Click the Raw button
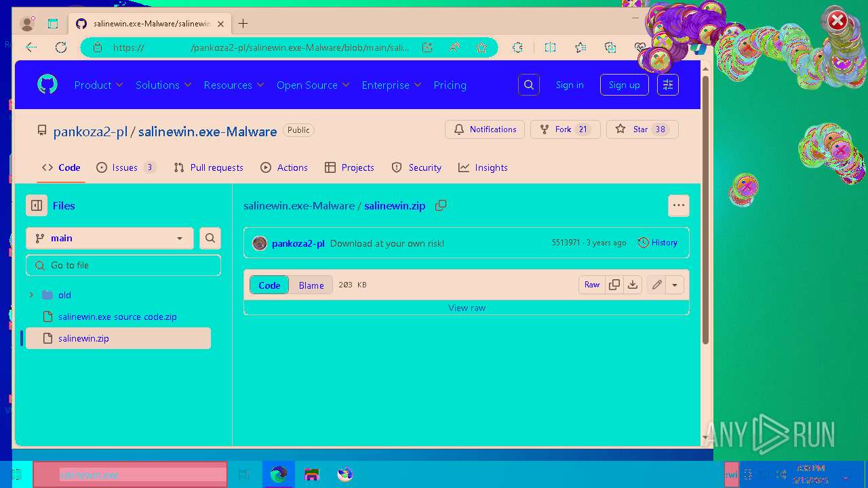This screenshot has height=488, width=868. 592,285
